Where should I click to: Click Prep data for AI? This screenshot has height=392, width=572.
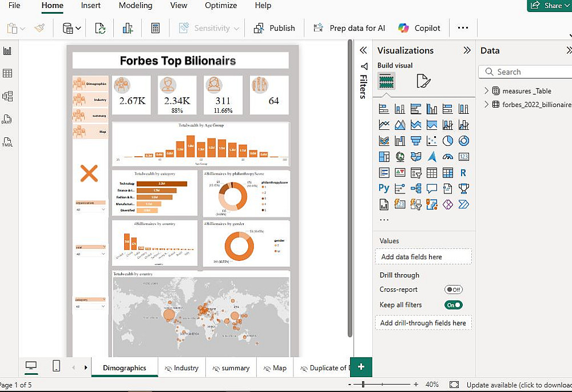pyautogui.click(x=349, y=28)
